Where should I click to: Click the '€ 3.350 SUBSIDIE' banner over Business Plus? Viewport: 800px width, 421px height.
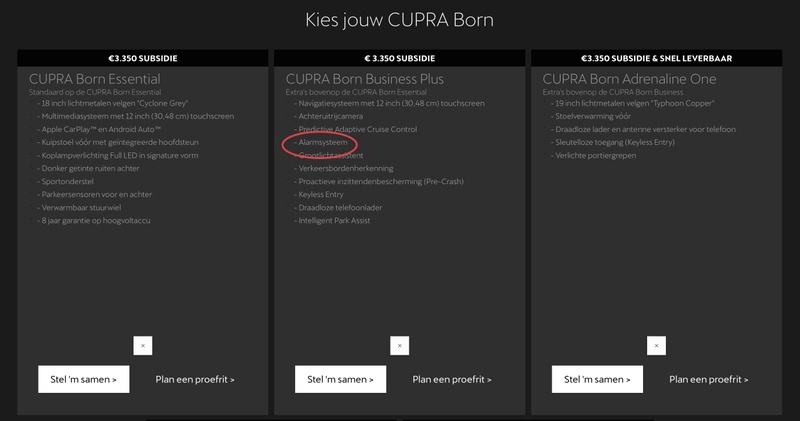[x=399, y=58]
